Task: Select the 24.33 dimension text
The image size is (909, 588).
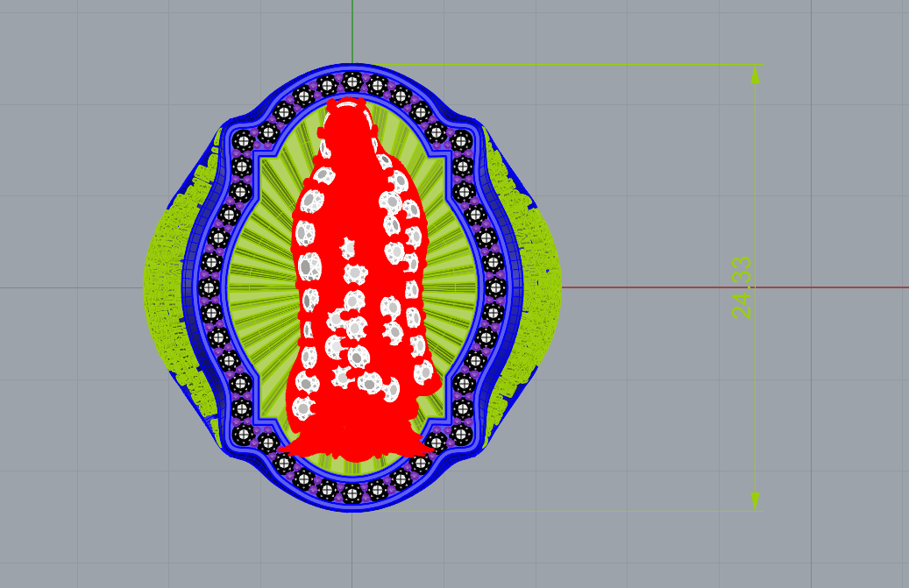Action: 742,287
